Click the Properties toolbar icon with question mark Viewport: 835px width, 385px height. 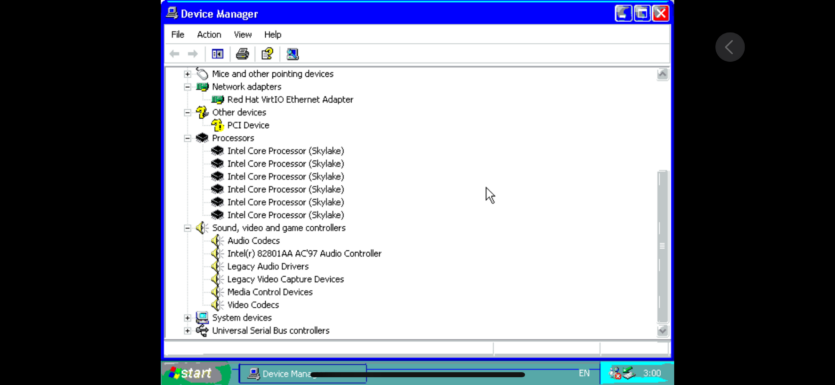pos(267,54)
